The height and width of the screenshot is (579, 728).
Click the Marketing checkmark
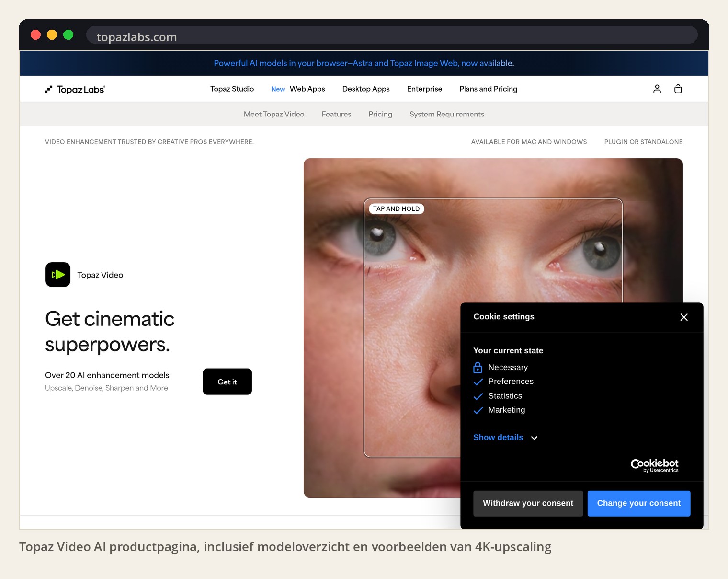478,410
